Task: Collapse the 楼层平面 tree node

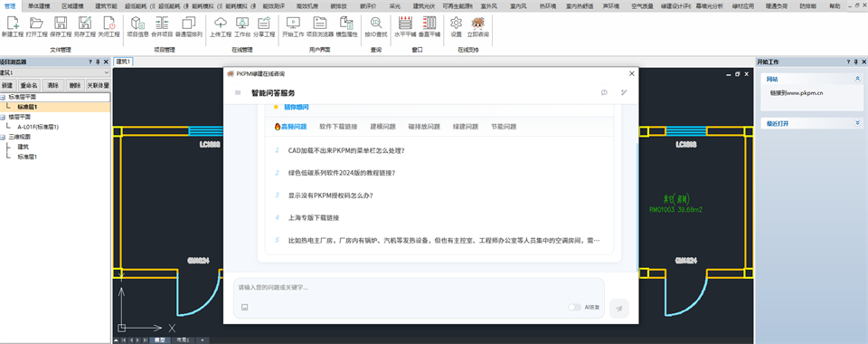Action: coord(3,117)
